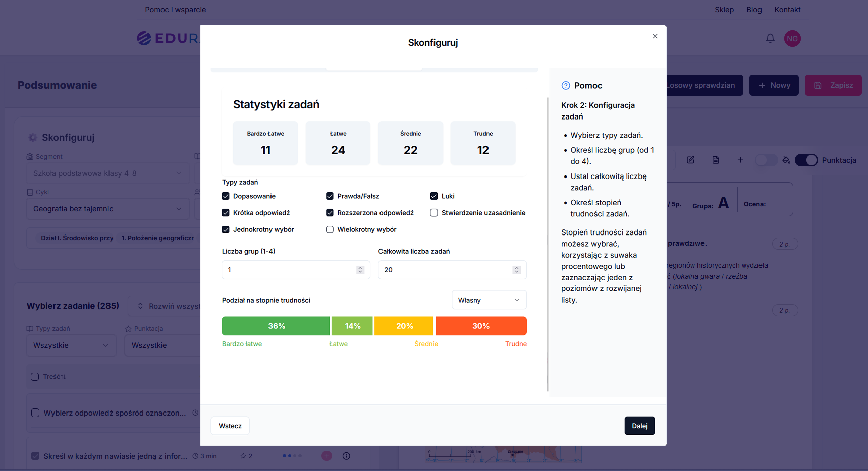Toggle the Dopasowanie checkbox
868x471 pixels.
[226, 196]
